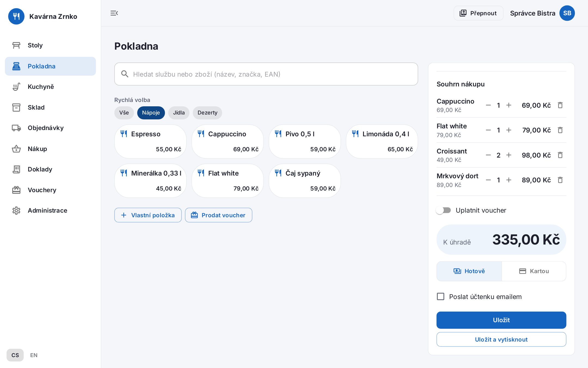Increase Mrkvový dort quantity
This screenshot has width=588, height=368.
click(x=509, y=180)
